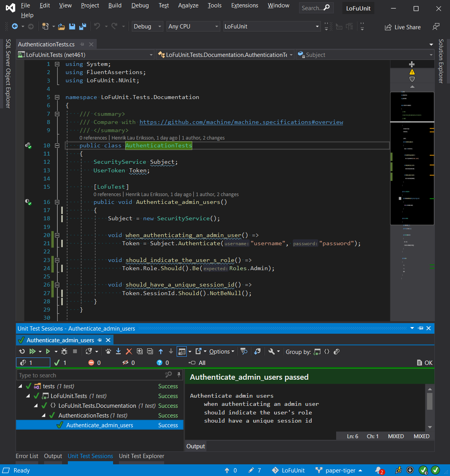
Task: Click the Remove selected tests red X
Action: point(129,351)
